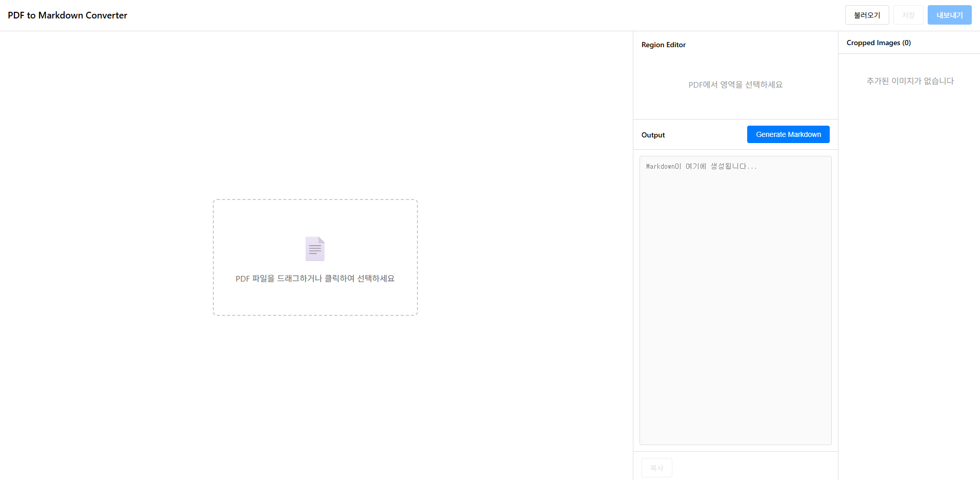Viewport: 980px width, 480px height.
Task: Click the 복사 copy button below the output
Action: coord(656,468)
